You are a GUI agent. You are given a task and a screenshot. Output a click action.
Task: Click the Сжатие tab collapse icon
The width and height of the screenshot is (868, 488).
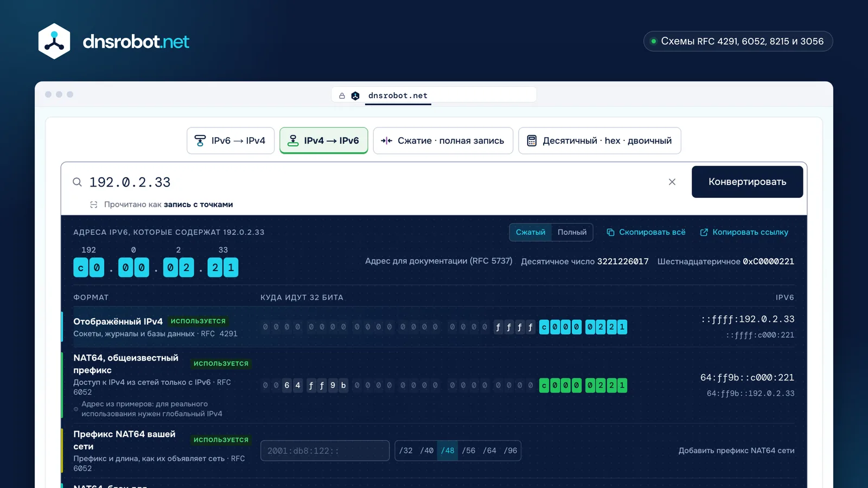coord(386,141)
